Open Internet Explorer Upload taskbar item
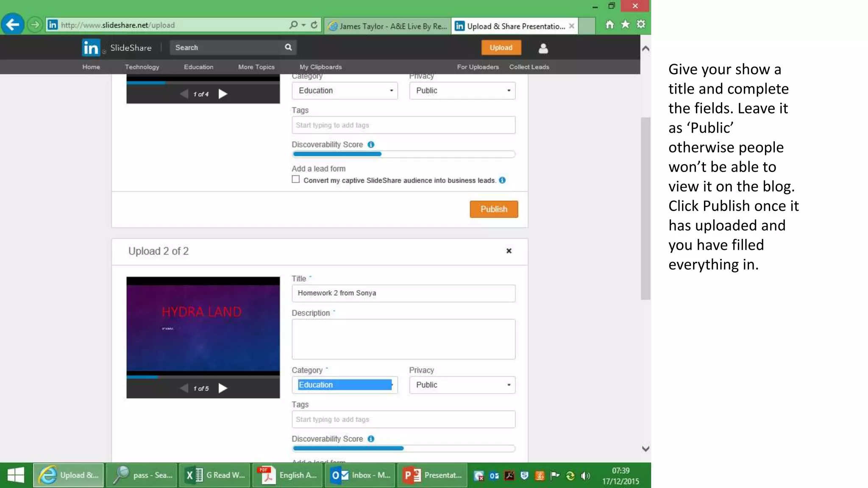 coord(69,475)
